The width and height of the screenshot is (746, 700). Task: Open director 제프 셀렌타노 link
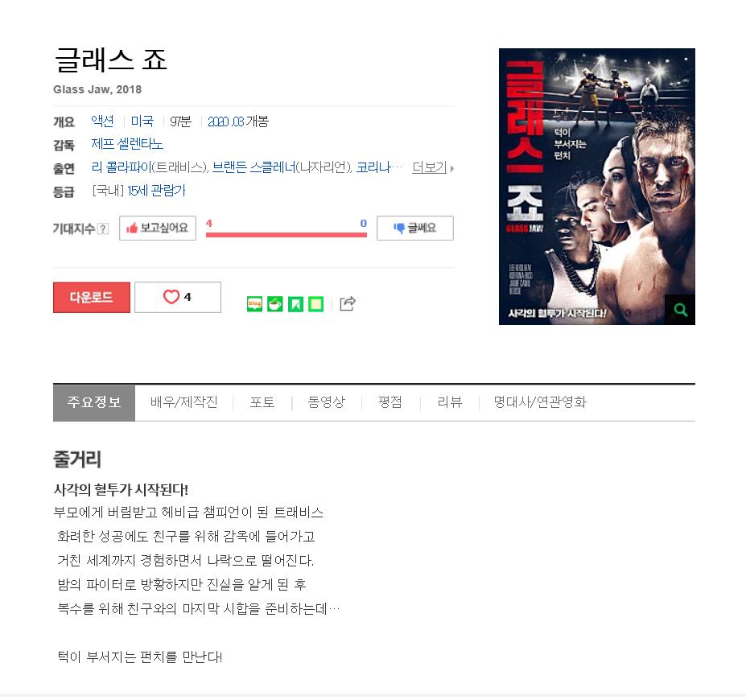tap(127, 144)
